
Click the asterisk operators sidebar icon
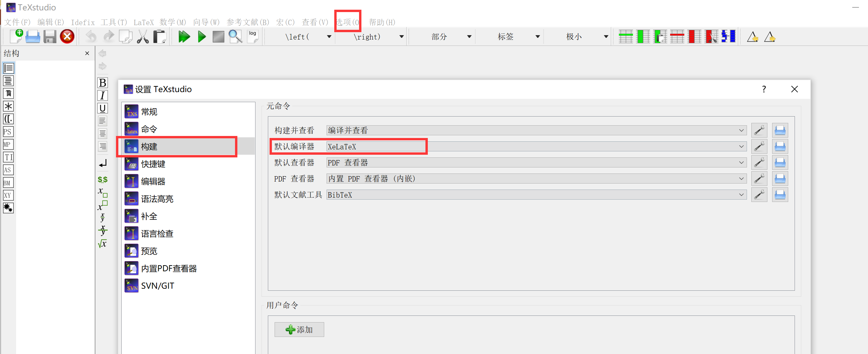click(8, 107)
